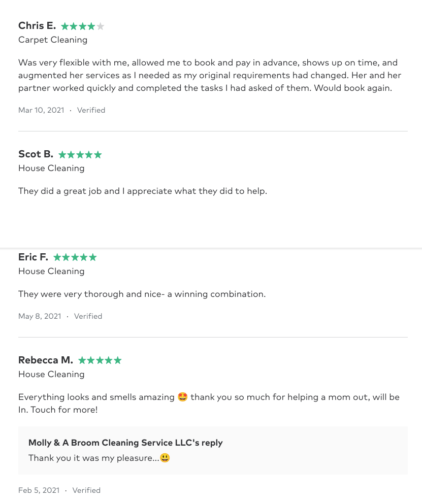The height and width of the screenshot is (504, 422).
Task: Click House Cleaning under Scot B.
Action: point(51,168)
